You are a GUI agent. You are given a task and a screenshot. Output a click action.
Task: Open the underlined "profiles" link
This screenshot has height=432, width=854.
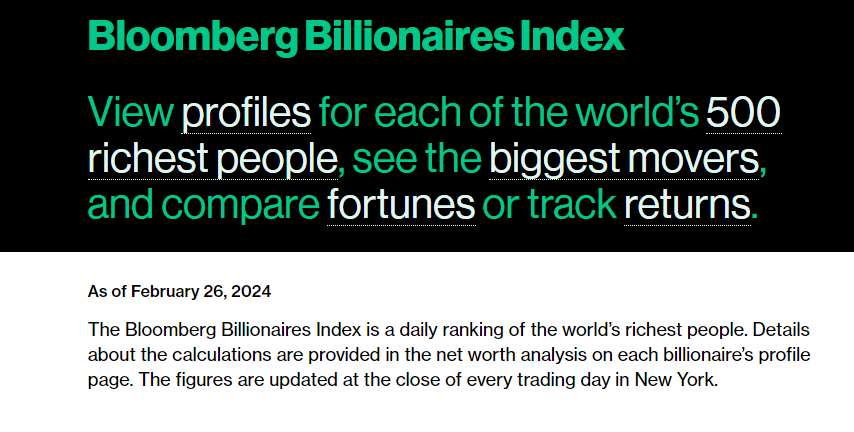(x=246, y=113)
